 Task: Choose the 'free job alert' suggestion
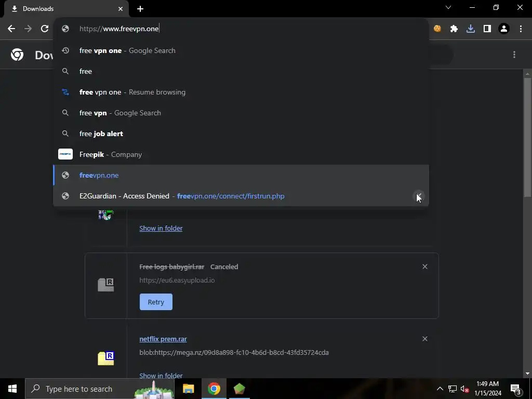point(241,134)
